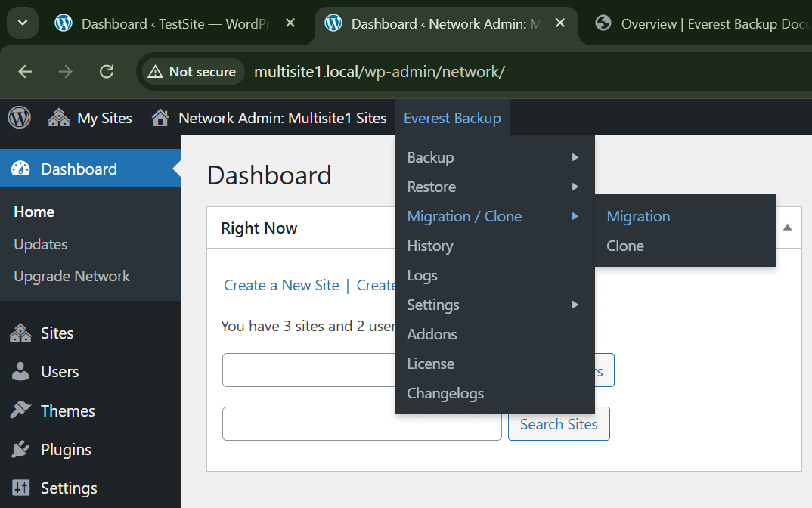Open network Settings in the sidebar

click(x=68, y=488)
